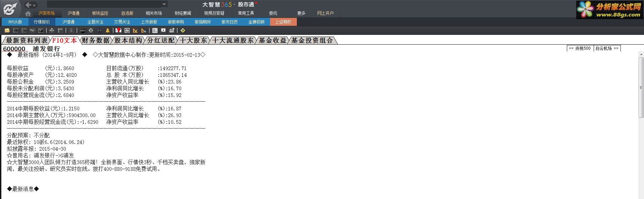Click the triangle ruler with blue arrow icon

(144, 31)
